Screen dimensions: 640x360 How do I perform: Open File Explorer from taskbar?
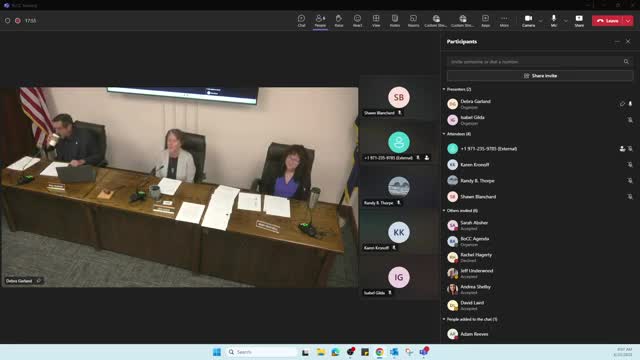click(320, 352)
